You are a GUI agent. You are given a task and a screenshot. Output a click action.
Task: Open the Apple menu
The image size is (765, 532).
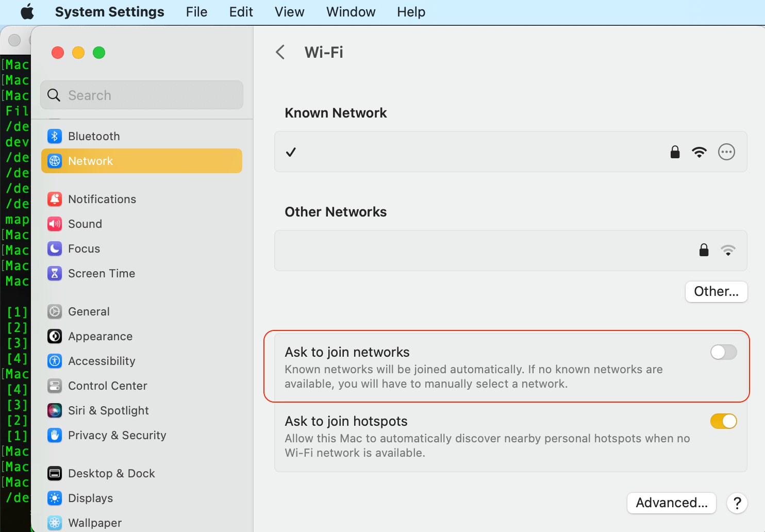click(27, 11)
